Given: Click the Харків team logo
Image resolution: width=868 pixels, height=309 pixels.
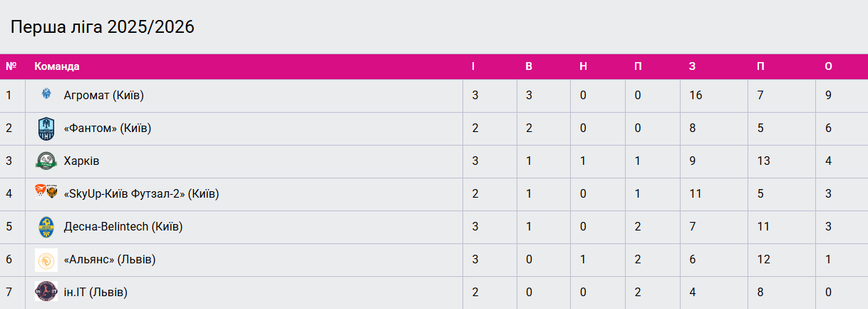Looking at the screenshot, I should [46, 161].
